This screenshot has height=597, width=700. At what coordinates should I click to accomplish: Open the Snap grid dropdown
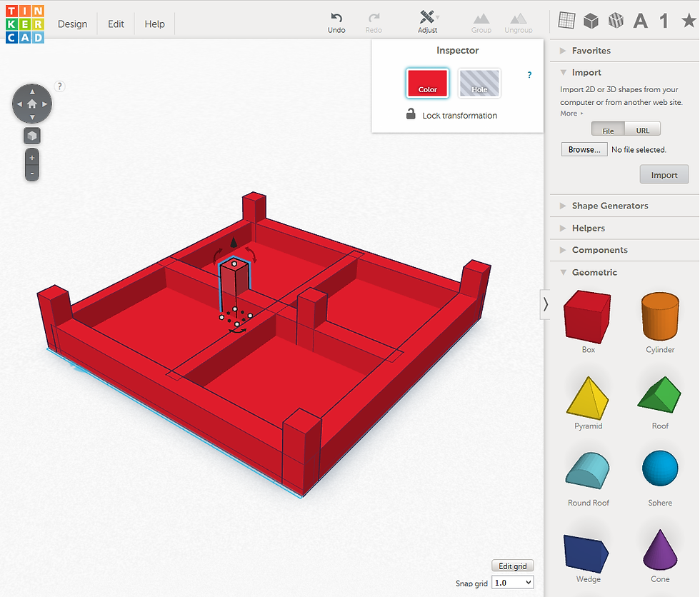point(513,582)
